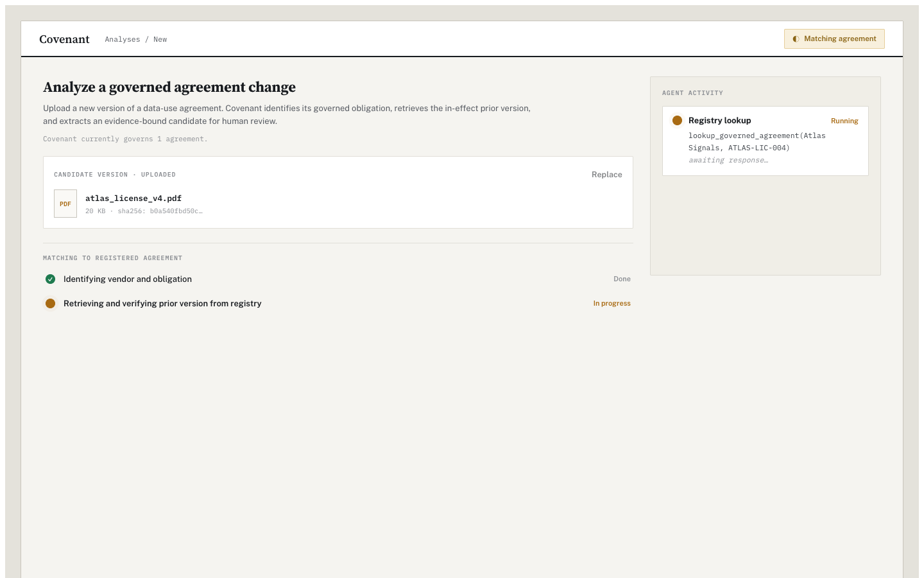Open the Analyses breadcrumb link
The width and height of the screenshot is (924, 578).
123,39
